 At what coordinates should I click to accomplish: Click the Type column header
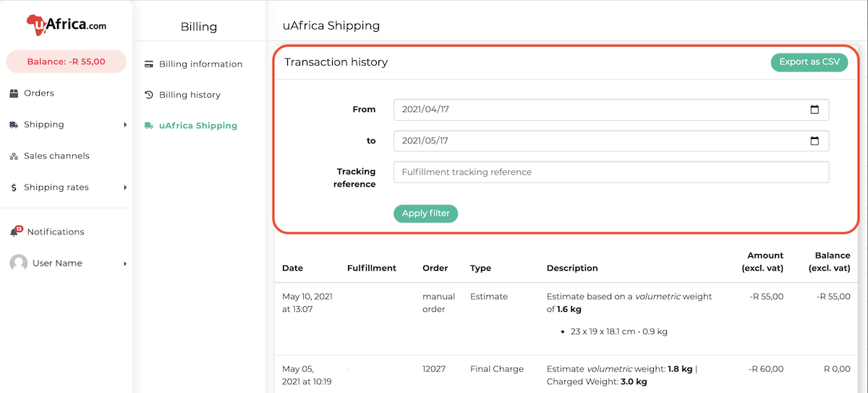click(x=480, y=268)
